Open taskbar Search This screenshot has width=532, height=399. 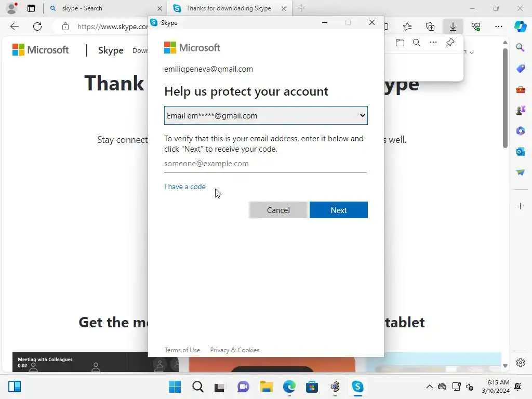click(x=198, y=387)
